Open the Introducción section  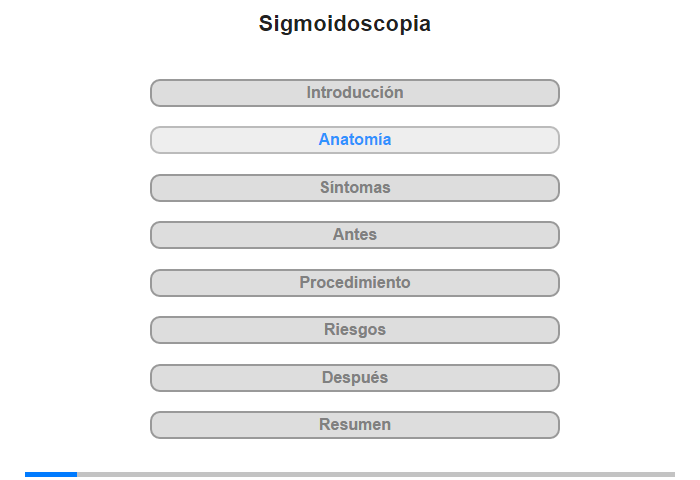click(354, 93)
